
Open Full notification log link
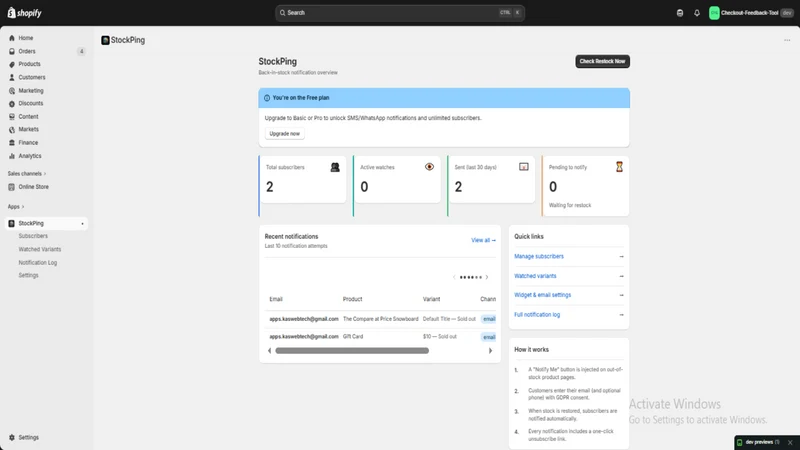[x=537, y=315]
